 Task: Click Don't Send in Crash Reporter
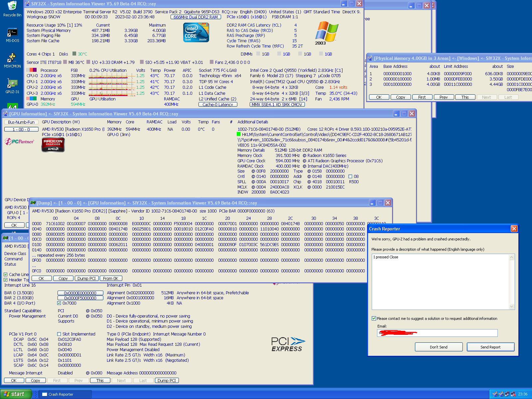[x=439, y=347]
